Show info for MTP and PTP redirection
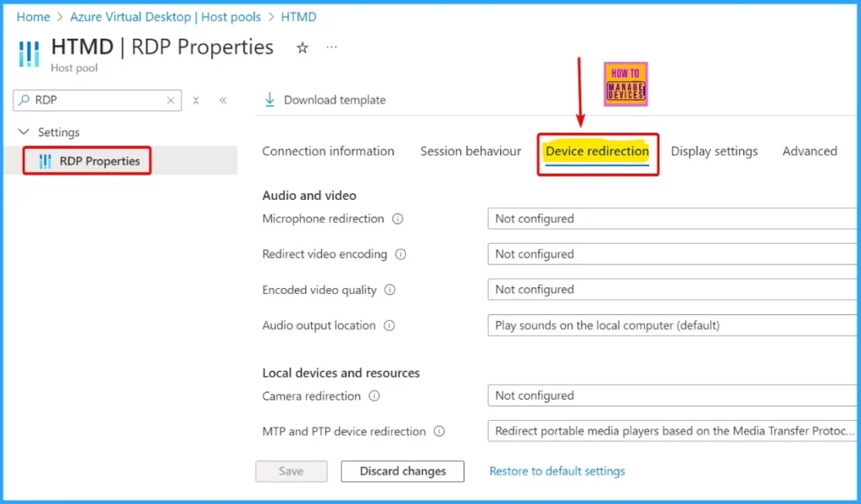Viewport: 861px width, 504px height. (439, 431)
